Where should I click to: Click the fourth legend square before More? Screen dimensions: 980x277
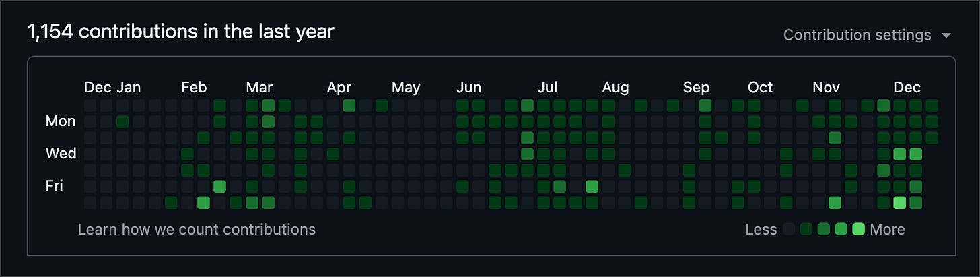[806, 229]
